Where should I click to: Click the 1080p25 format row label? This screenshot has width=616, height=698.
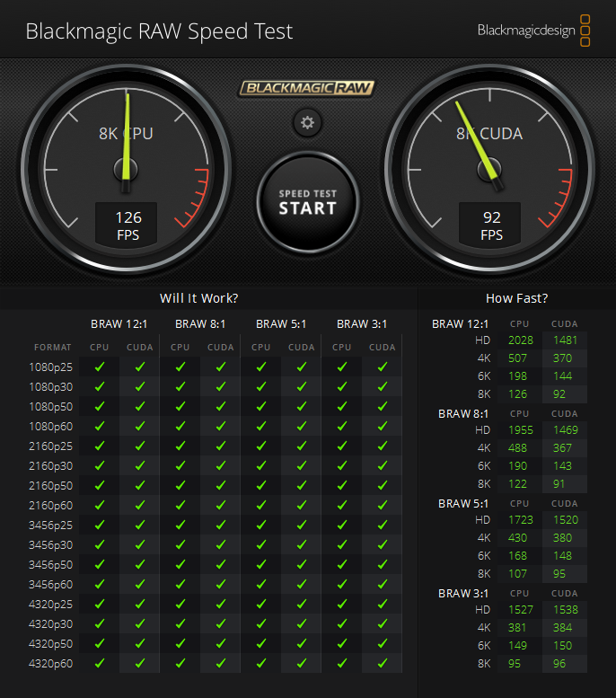coord(51,367)
